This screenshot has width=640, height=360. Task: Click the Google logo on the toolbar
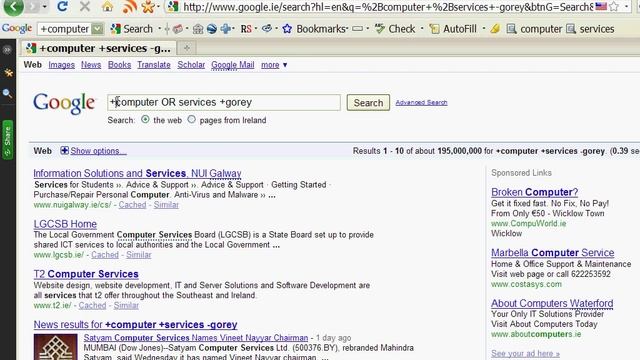pyautogui.click(x=17, y=29)
